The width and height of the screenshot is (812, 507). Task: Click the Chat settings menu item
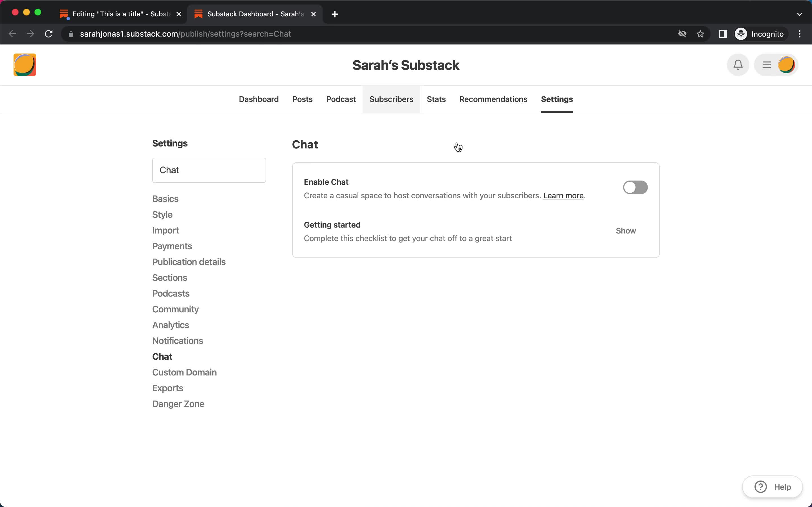point(162,356)
